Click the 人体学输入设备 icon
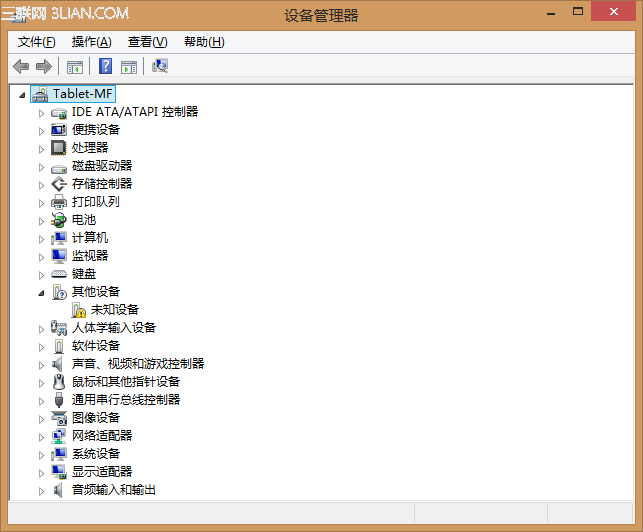Screen dimensions: 643x532 pyautogui.click(x=59, y=328)
